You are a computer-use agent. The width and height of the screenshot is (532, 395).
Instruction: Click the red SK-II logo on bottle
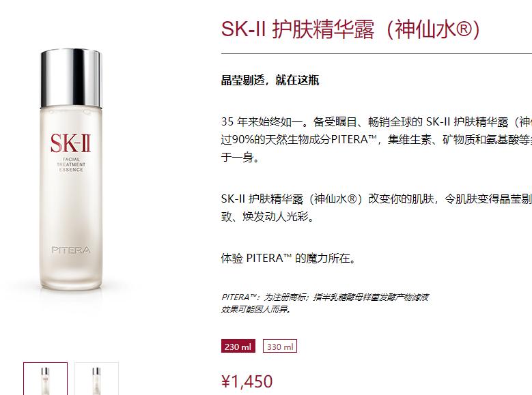[71, 143]
